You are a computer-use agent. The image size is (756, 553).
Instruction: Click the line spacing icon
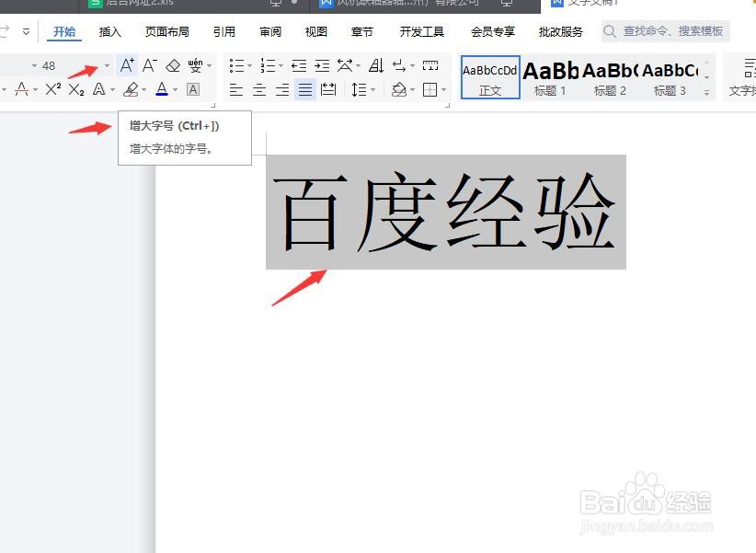click(x=359, y=90)
